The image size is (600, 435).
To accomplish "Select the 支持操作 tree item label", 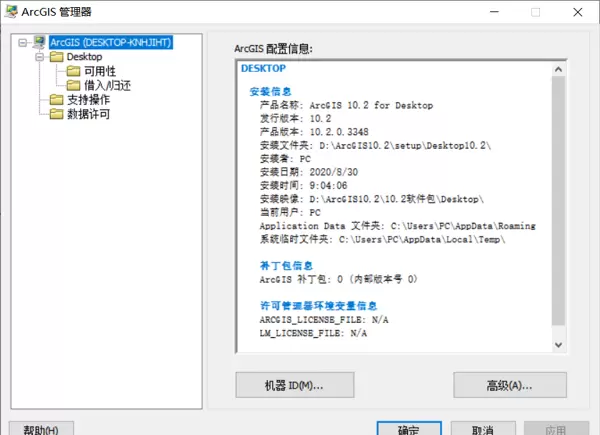I will (88, 99).
